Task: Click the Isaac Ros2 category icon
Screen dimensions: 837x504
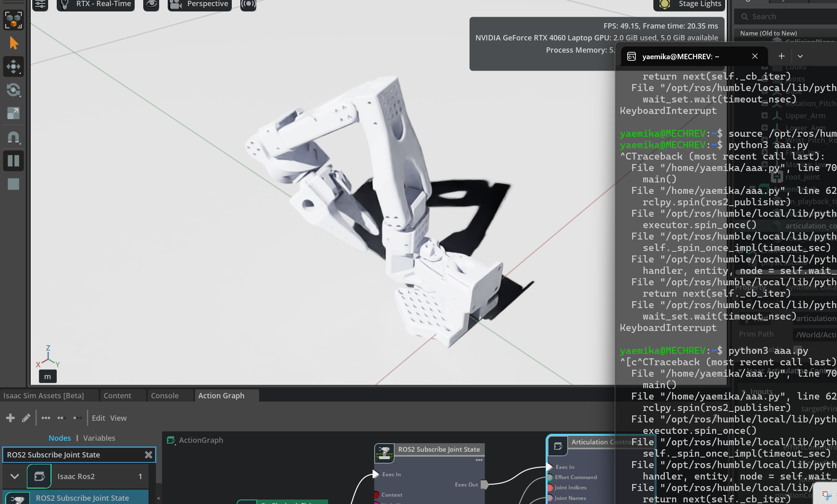Action: click(x=39, y=476)
